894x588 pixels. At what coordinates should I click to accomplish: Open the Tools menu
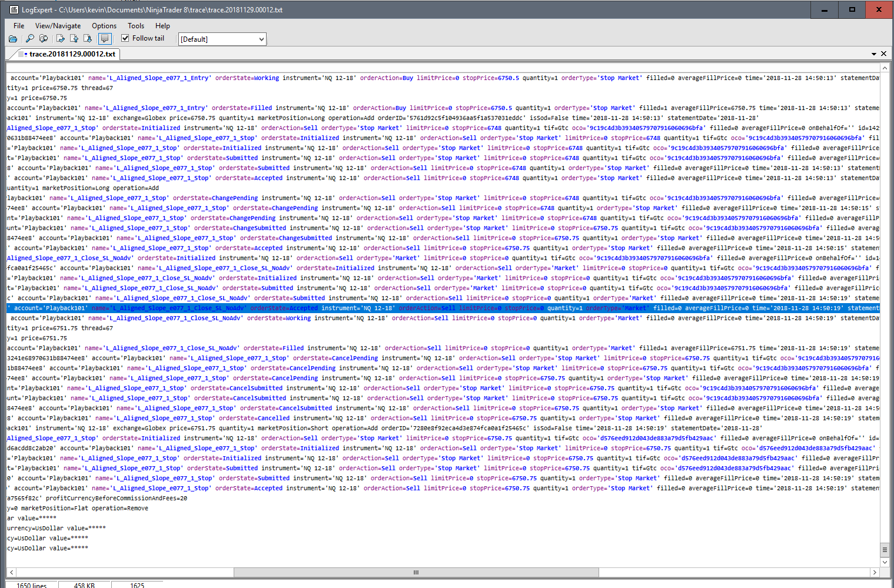(136, 26)
